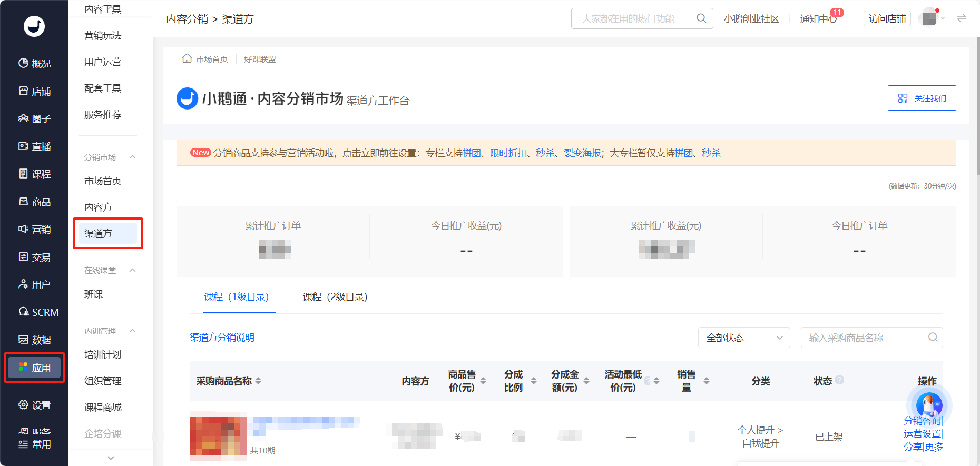Viewport: 980px width, 466px height.
Task: Open the account avatar dropdown
Action: coord(932,18)
